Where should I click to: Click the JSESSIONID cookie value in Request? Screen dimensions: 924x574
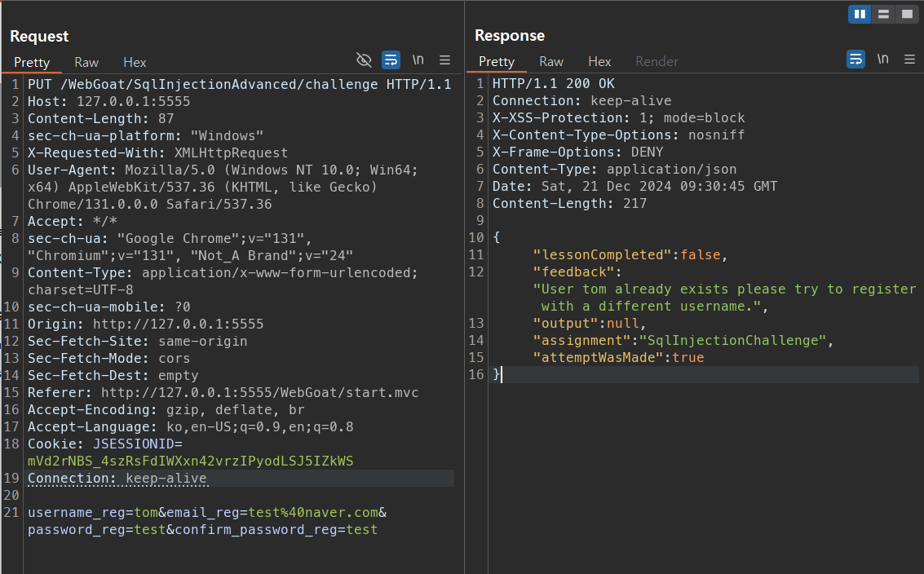click(x=190, y=461)
